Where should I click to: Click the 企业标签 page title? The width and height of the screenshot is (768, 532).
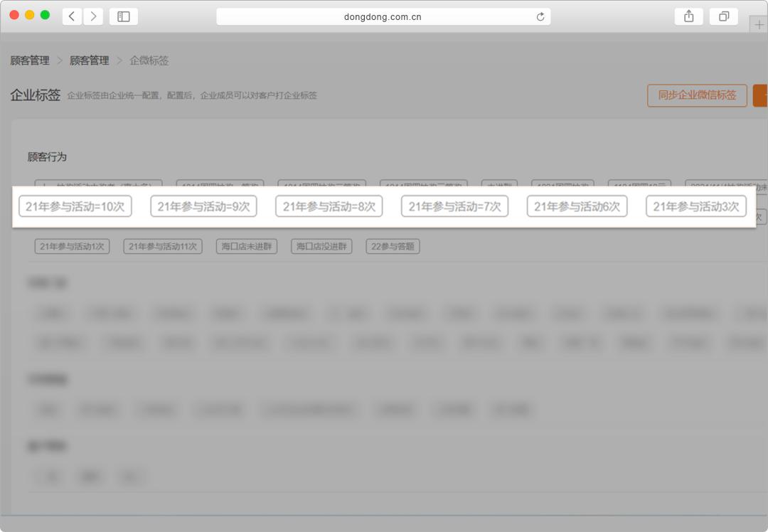click(36, 95)
